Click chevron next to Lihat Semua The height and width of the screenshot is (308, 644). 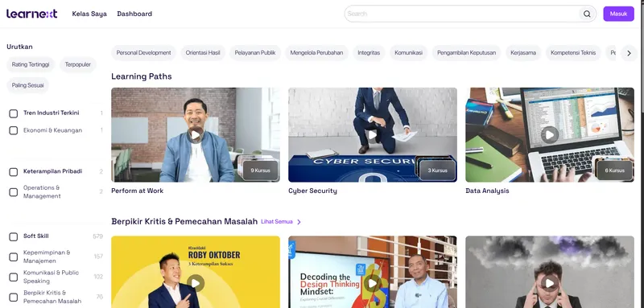[x=299, y=222]
